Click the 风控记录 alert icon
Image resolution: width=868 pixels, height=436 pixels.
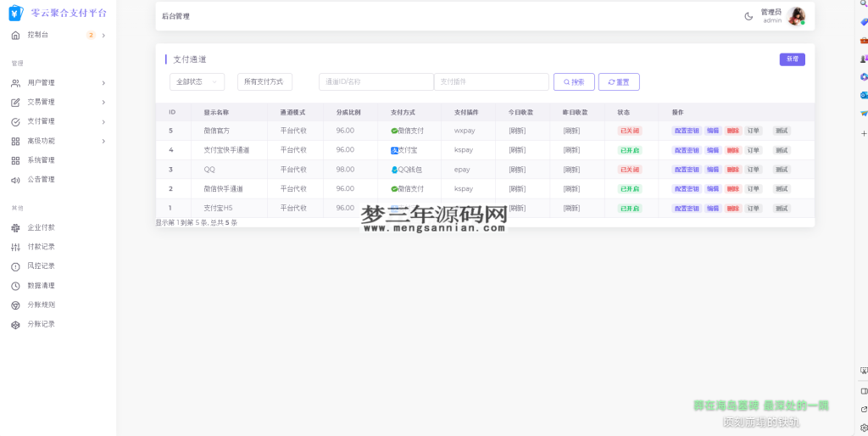pyautogui.click(x=15, y=266)
